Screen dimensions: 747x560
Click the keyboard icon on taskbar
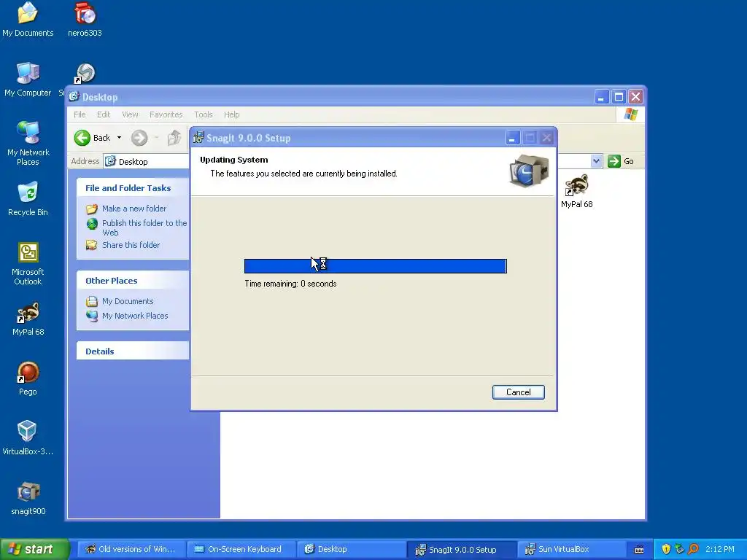[639, 550]
